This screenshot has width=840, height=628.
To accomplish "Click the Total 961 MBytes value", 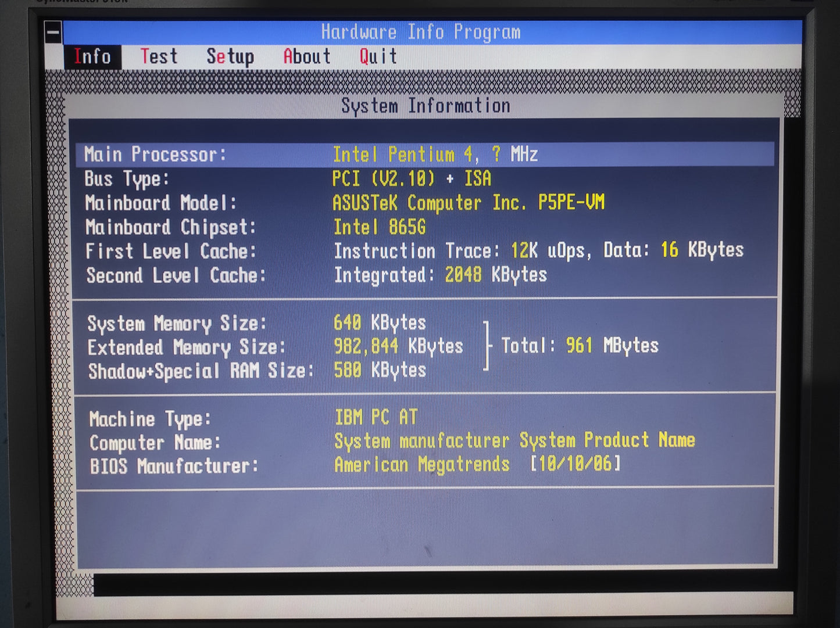I will [580, 346].
